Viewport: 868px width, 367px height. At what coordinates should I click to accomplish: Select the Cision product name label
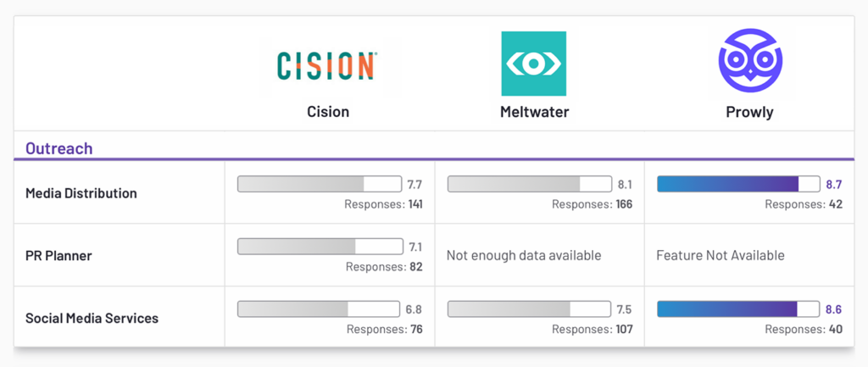click(328, 111)
